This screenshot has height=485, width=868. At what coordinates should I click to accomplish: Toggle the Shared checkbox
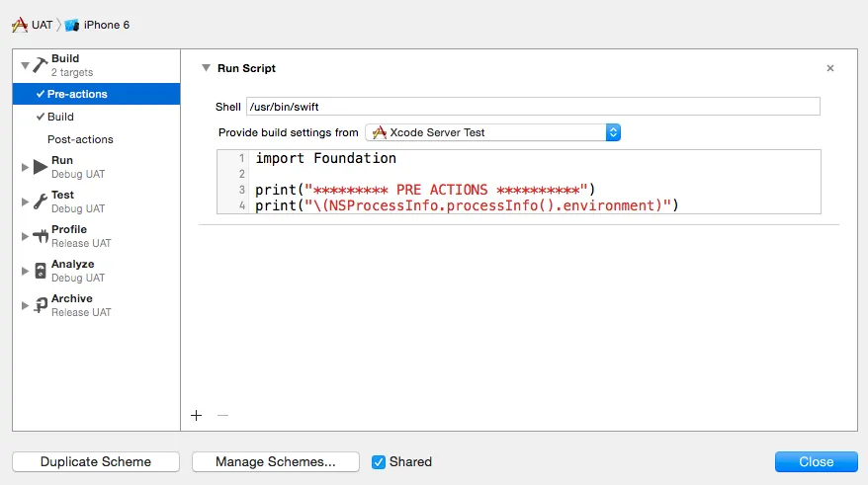click(379, 461)
